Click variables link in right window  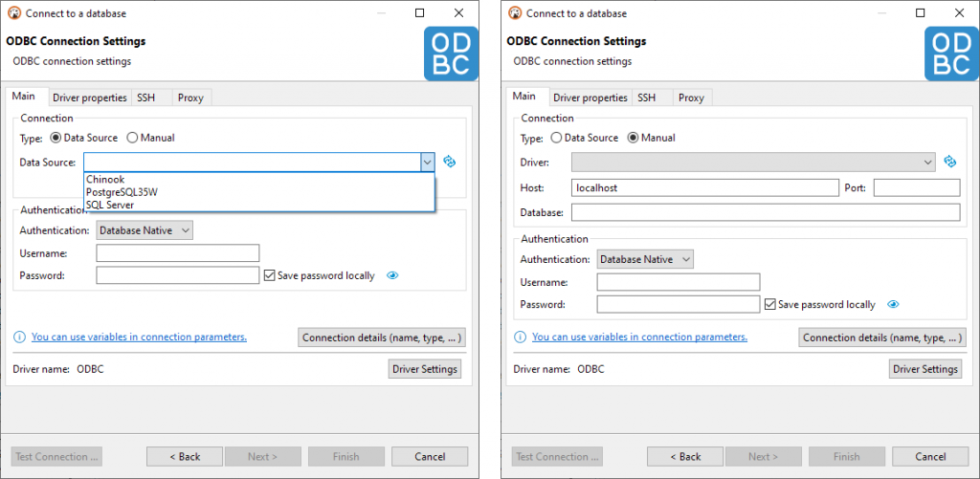click(x=640, y=337)
